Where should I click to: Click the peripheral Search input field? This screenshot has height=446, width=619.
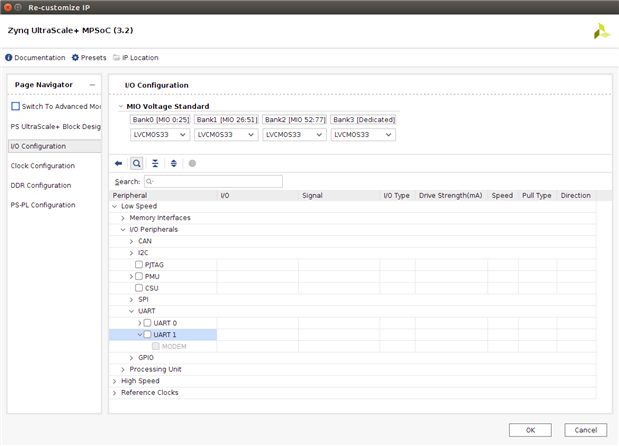(213, 182)
